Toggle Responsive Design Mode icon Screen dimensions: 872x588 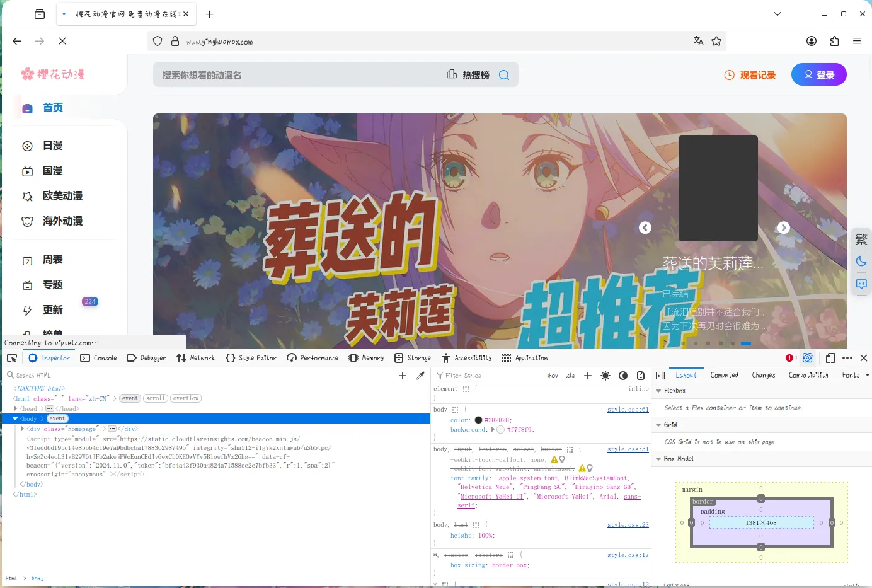830,358
